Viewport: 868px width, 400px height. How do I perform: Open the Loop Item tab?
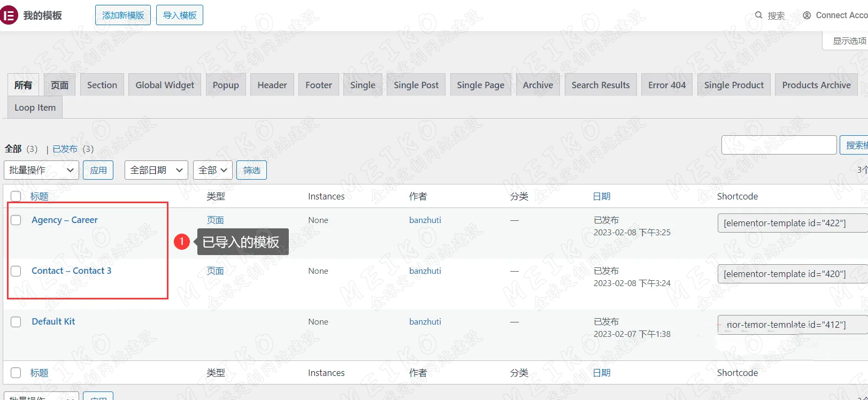pyautogui.click(x=35, y=107)
